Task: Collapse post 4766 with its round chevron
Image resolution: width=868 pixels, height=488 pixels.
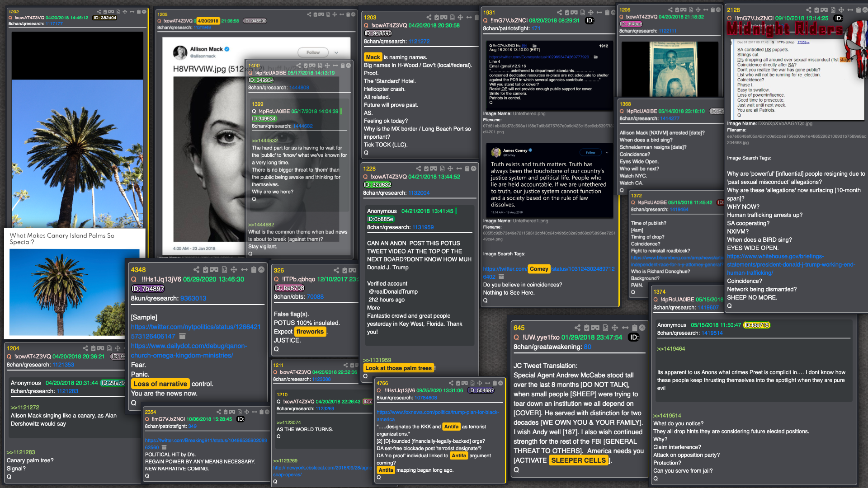Action: pyautogui.click(x=500, y=383)
